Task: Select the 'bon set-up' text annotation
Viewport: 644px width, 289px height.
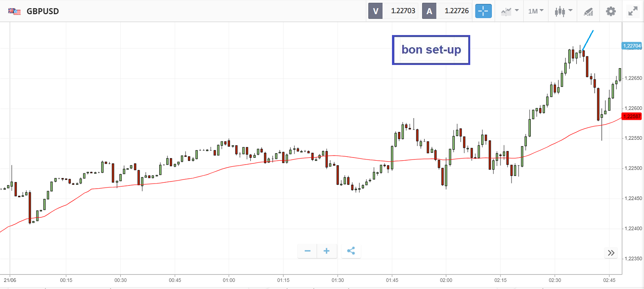Action: [431, 50]
